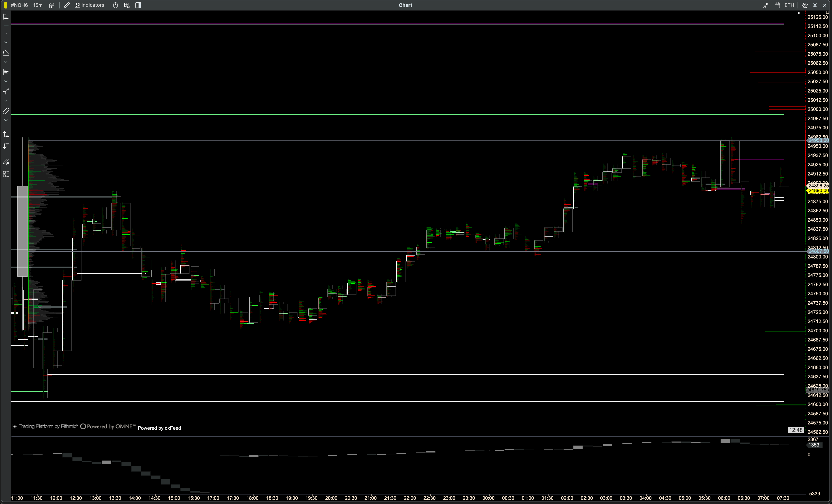Click the object list icon in sidebar
The image size is (832, 504).
pyautogui.click(x=6, y=174)
